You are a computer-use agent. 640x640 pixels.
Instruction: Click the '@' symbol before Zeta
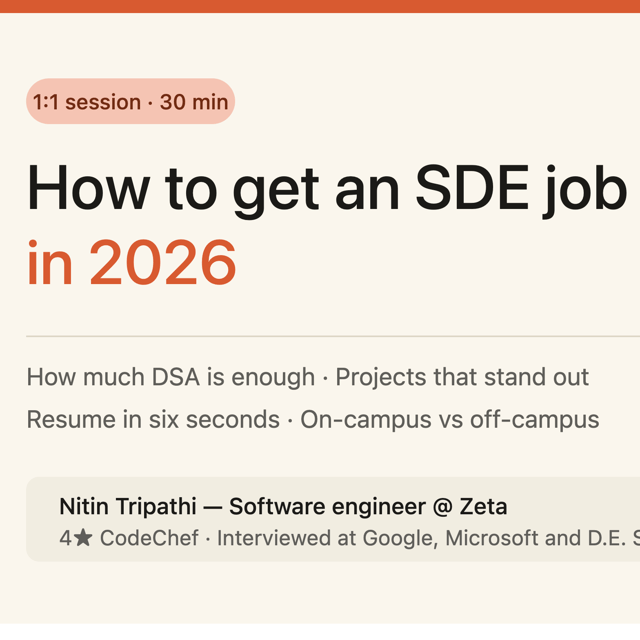pyautogui.click(x=442, y=507)
